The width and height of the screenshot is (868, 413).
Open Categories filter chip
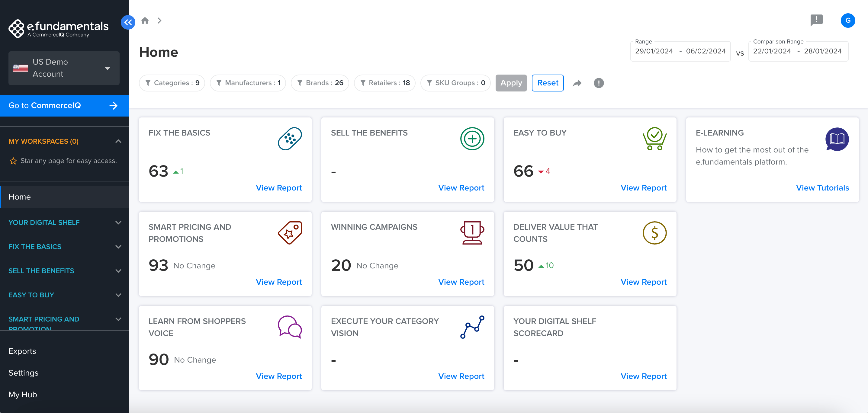[x=172, y=83]
